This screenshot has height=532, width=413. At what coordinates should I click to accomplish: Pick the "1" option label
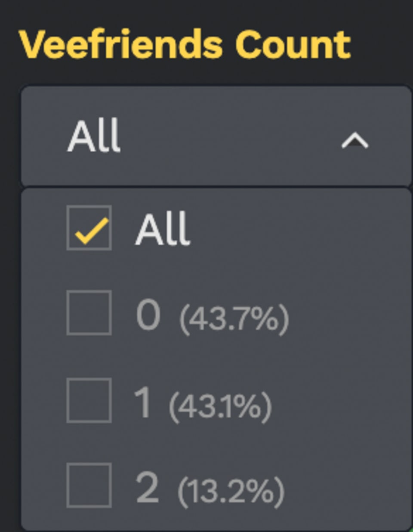[143, 402]
